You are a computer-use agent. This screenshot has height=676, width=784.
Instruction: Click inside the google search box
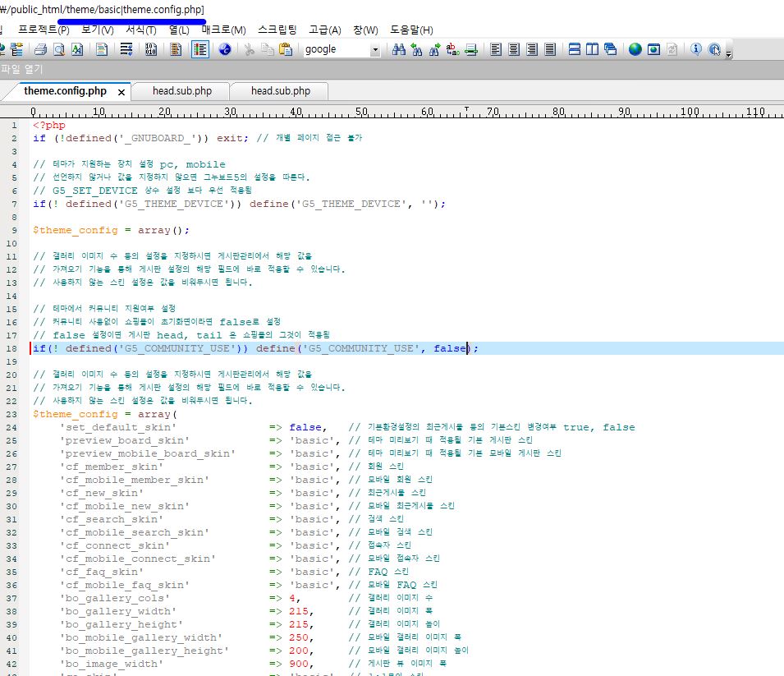337,49
